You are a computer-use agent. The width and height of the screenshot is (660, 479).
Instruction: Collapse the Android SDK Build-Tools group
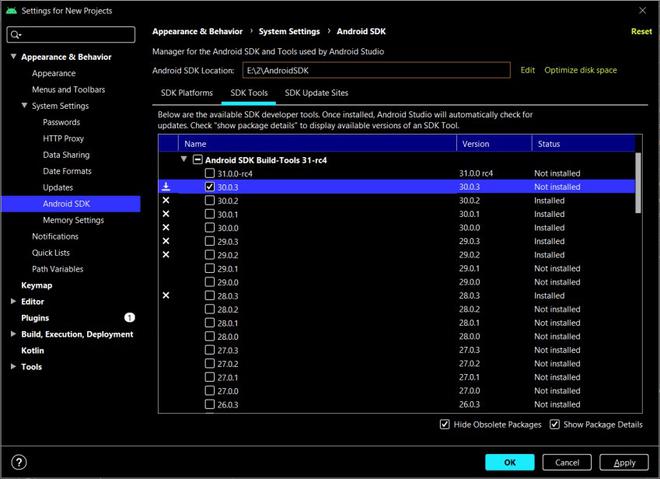(184, 159)
